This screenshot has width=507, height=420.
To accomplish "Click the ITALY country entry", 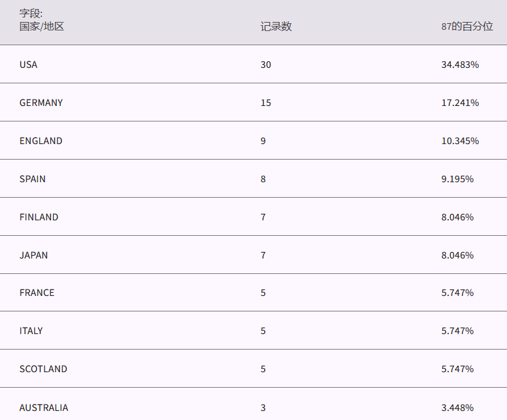I will pyautogui.click(x=31, y=331).
